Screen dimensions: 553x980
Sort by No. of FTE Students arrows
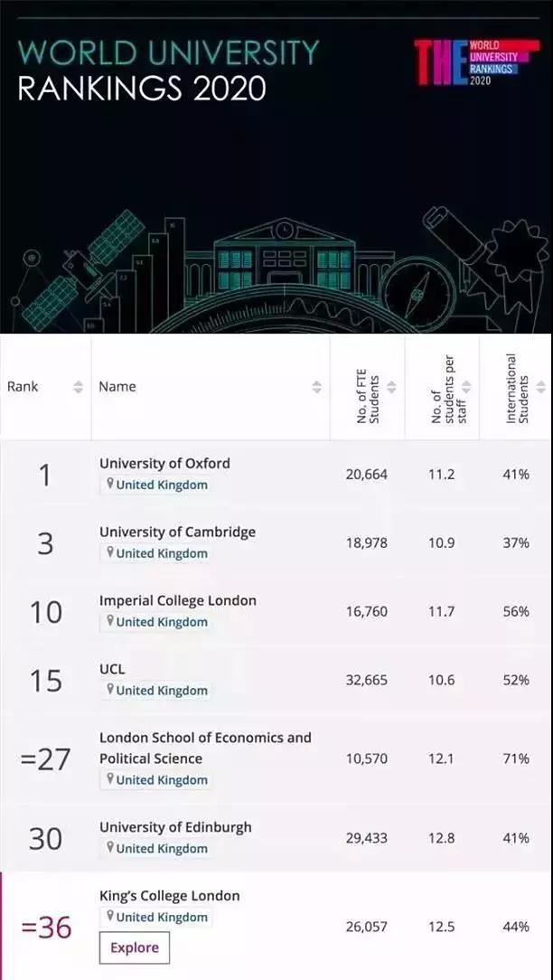pos(392,387)
